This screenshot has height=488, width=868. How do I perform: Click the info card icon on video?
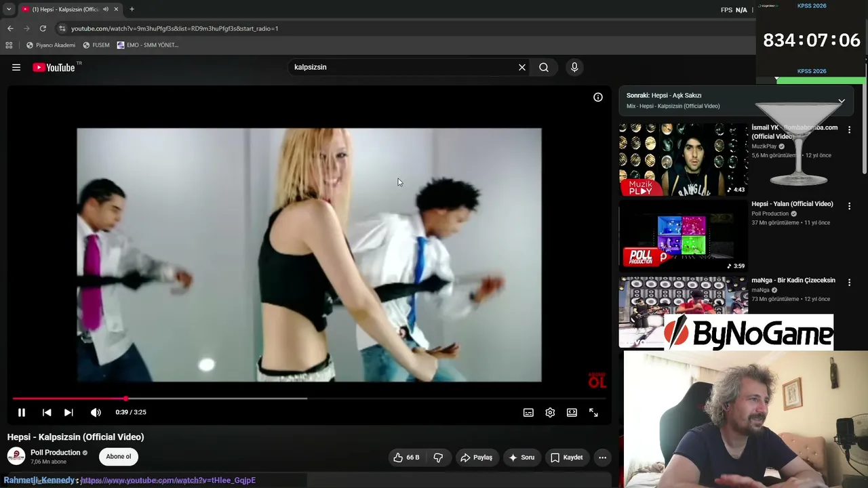coord(598,98)
